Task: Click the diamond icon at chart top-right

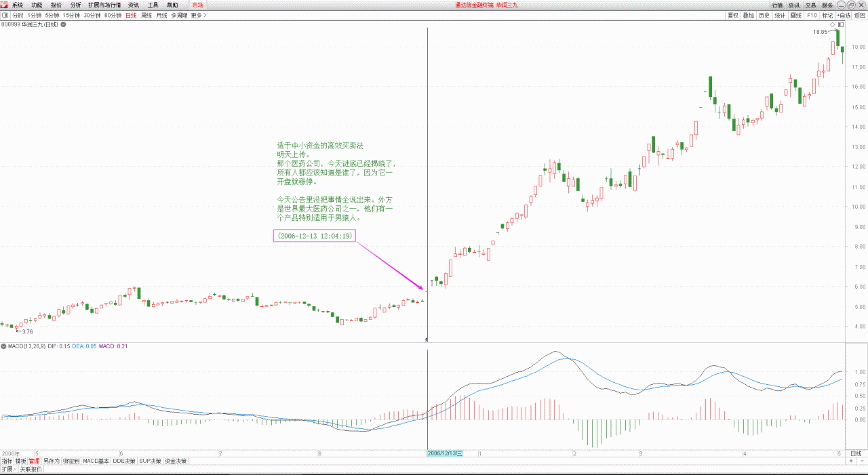Action: pos(832,25)
